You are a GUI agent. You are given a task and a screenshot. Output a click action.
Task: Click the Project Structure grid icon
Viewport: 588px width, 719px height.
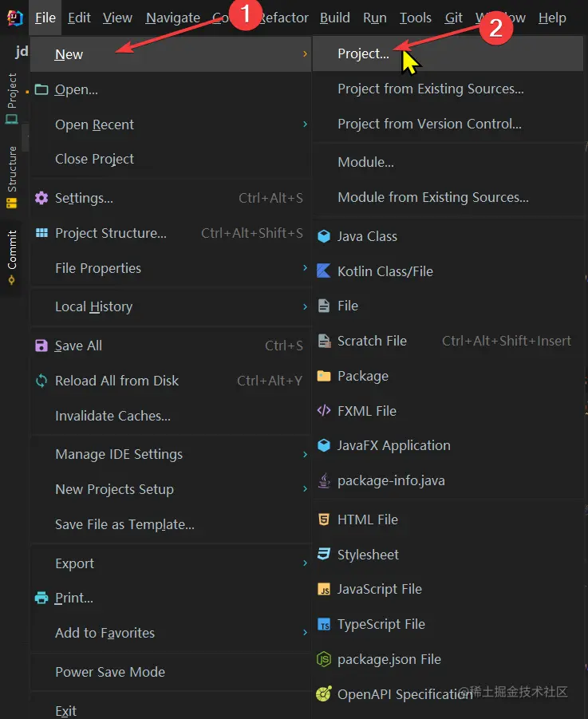pyautogui.click(x=41, y=233)
